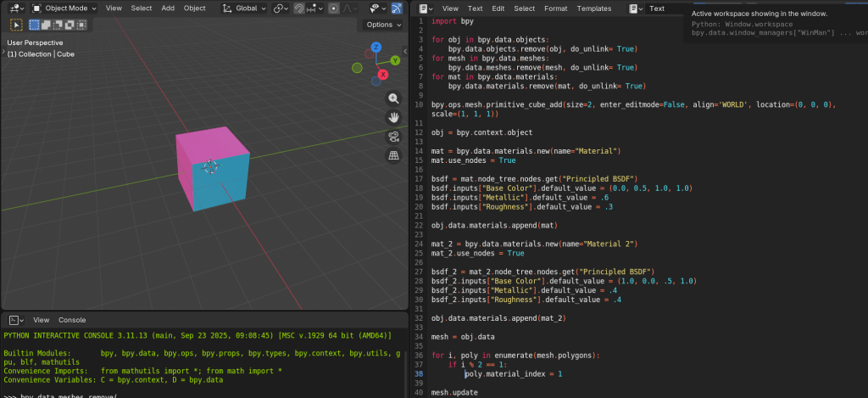Toggle the snap magnet icon
This screenshot has height=398, width=868.
pyautogui.click(x=299, y=8)
